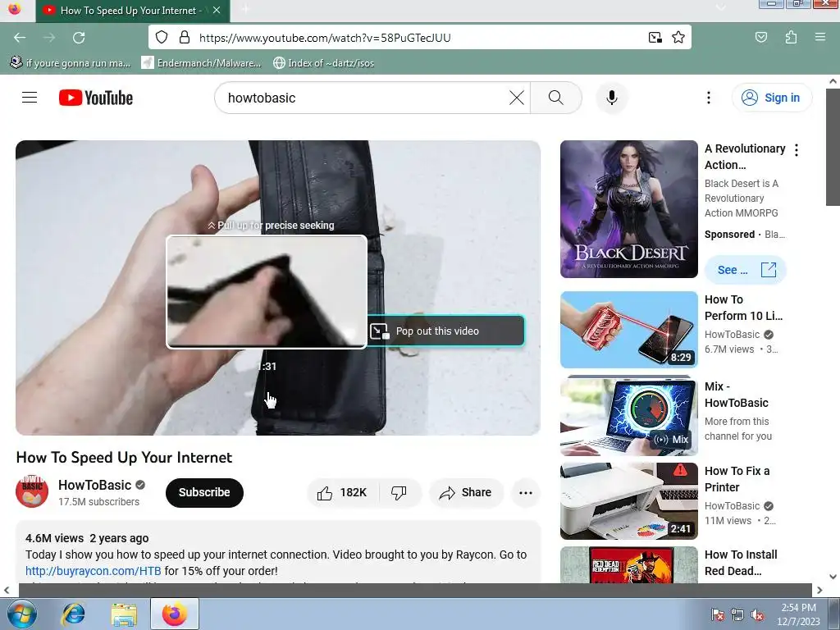Open 'How To Install Red Dead...' thumbnail
The height and width of the screenshot is (630, 840).
629,564
